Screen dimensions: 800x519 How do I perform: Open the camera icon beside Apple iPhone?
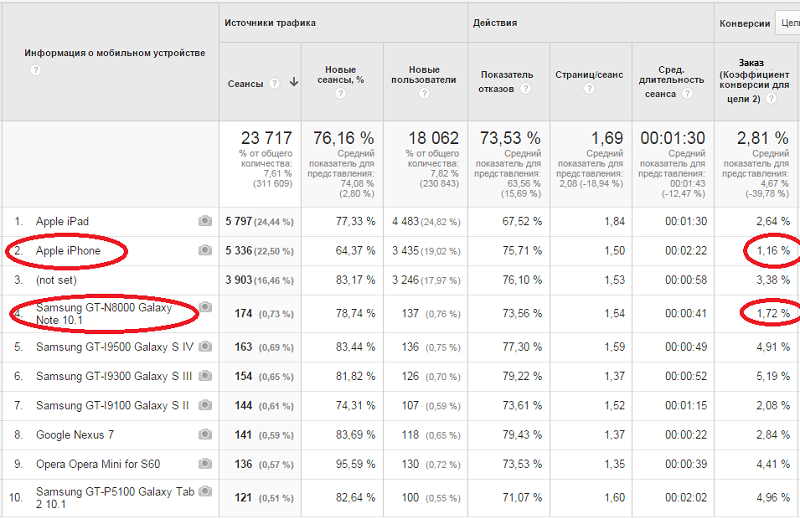pyautogui.click(x=205, y=250)
